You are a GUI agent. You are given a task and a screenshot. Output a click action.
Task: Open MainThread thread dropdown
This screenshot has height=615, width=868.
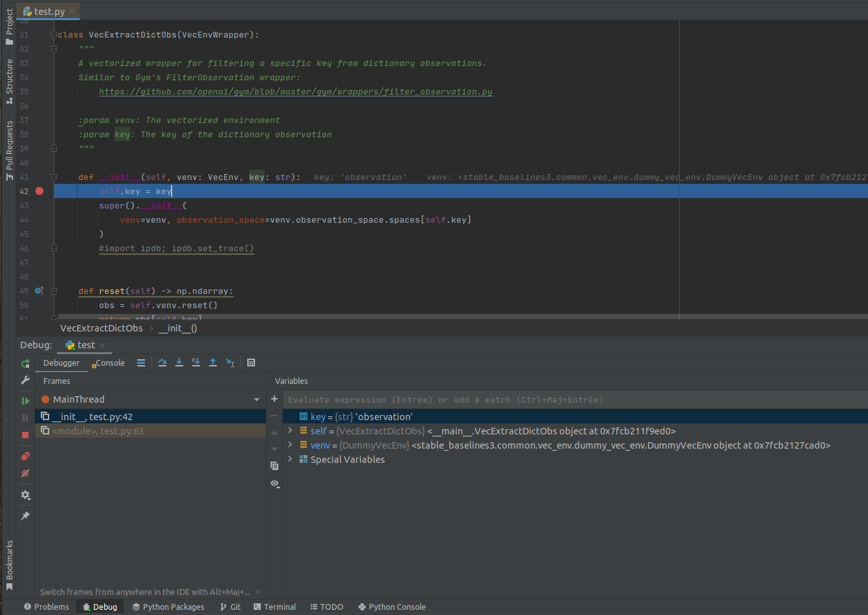point(257,399)
